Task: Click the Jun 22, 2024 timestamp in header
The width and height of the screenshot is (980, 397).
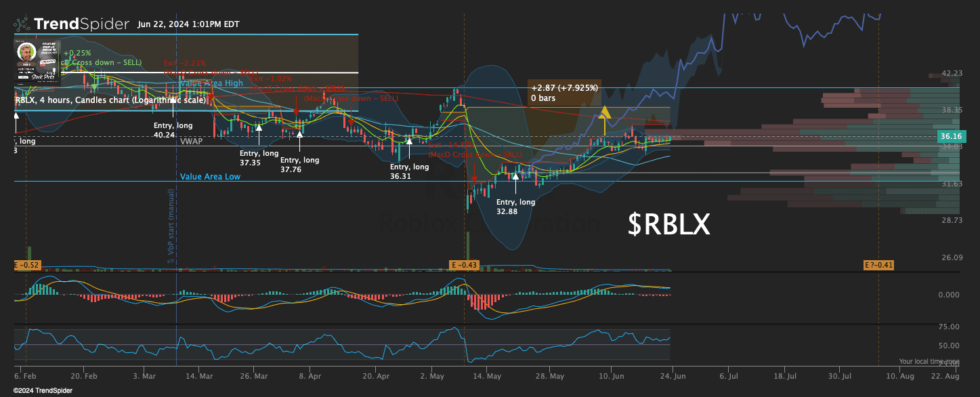Action: pos(188,24)
